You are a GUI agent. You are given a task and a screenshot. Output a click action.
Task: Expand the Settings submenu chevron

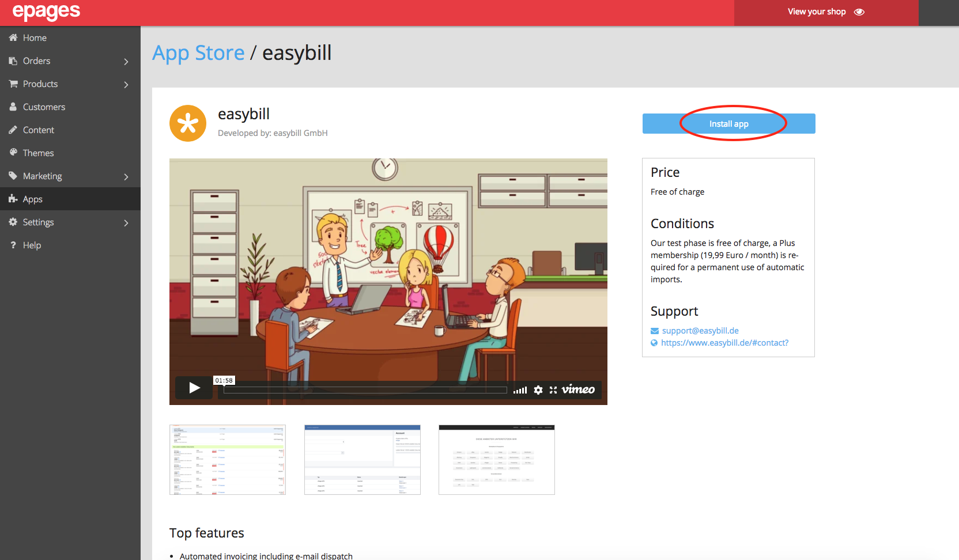[126, 222]
